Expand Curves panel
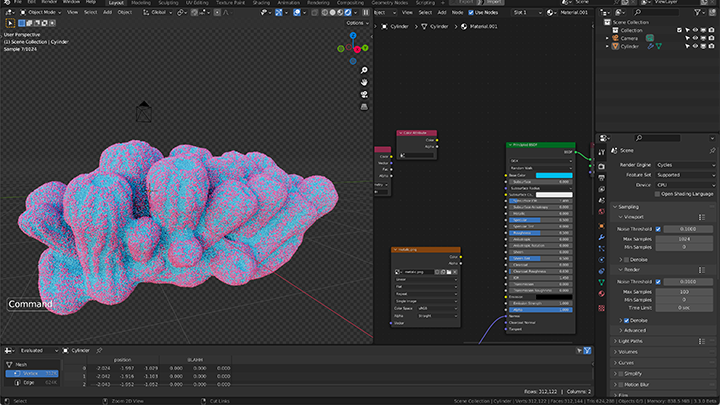The image size is (720, 405). (x=626, y=363)
